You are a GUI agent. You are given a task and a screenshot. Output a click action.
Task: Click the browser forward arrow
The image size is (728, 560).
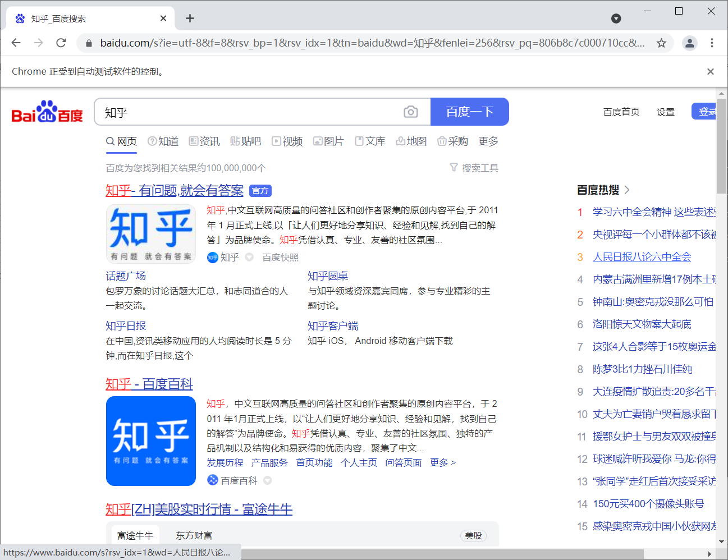[x=38, y=43]
